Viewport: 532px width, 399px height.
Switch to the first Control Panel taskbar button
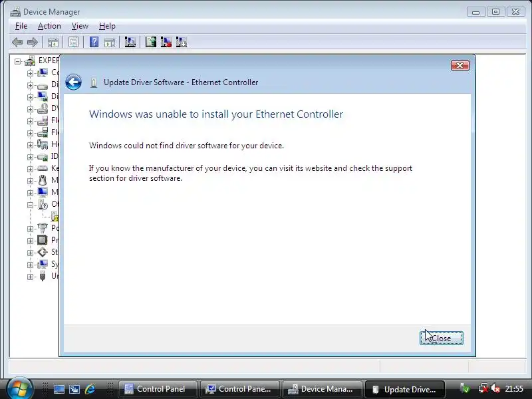(158, 389)
